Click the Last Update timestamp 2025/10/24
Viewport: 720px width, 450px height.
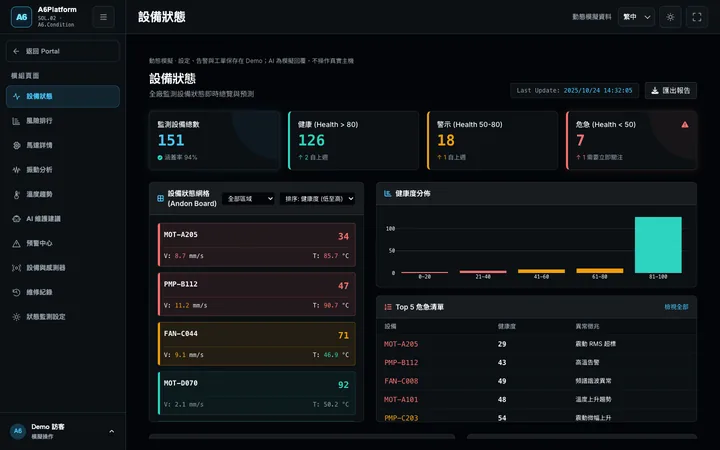pyautogui.click(x=598, y=90)
